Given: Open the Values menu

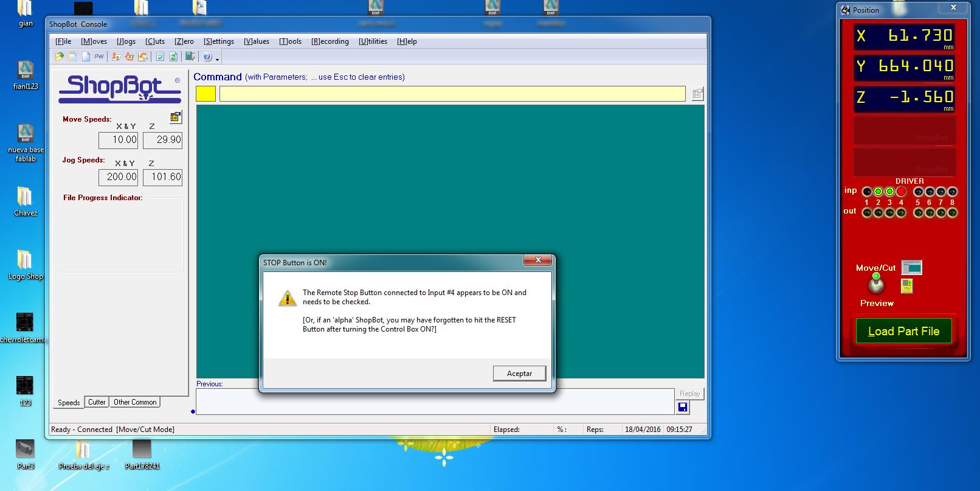Looking at the screenshot, I should coord(257,41).
